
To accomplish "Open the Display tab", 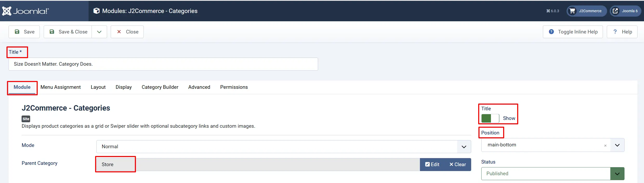I will pyautogui.click(x=124, y=87).
